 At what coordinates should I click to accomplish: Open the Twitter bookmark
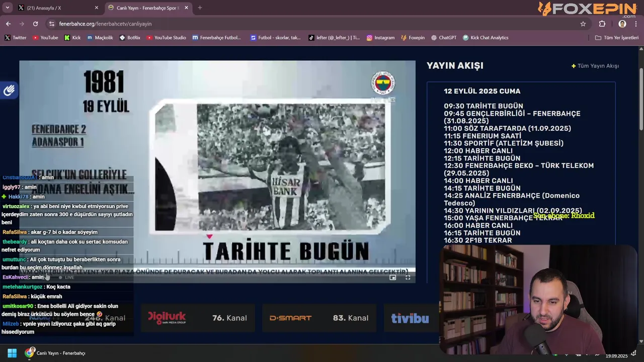coord(15,38)
